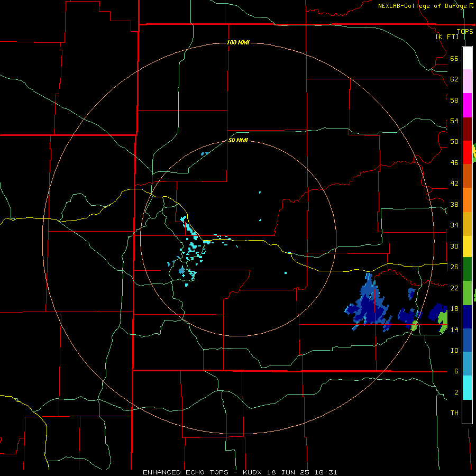This screenshot has height=476, width=476.
Task: Click the '58' legend value
Action: coord(454,100)
